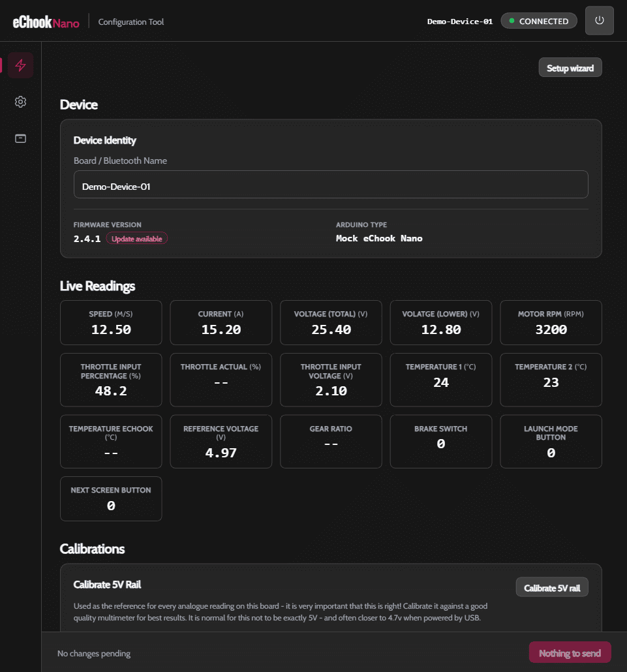Click the ARDUINO TYPE label
Screen dimensions: 627x672
click(x=361, y=224)
